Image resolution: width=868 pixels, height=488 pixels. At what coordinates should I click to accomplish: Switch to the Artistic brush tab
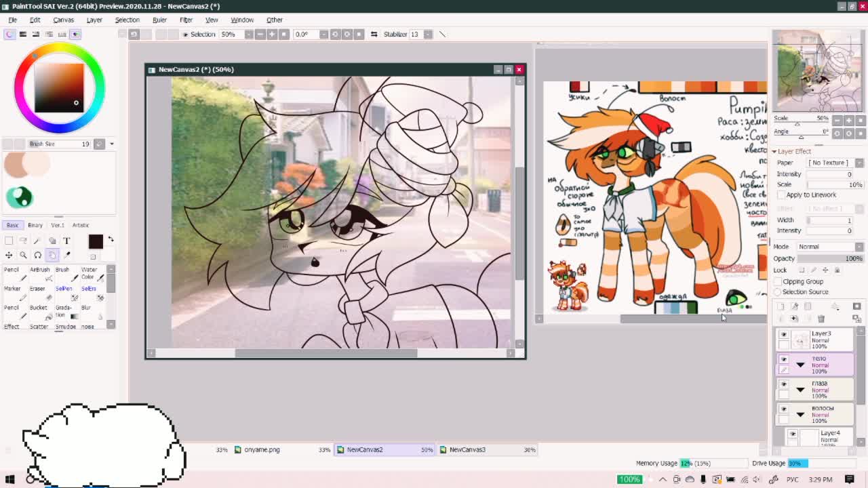pos(81,225)
